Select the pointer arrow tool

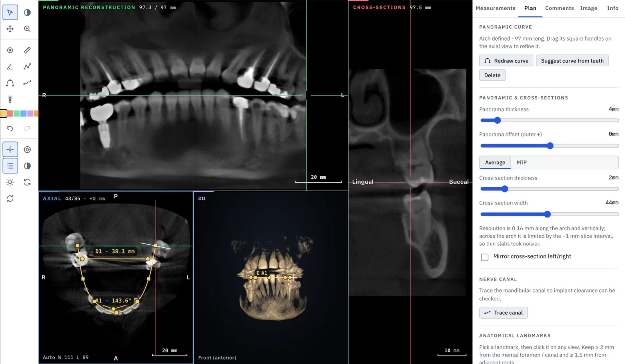click(10, 12)
